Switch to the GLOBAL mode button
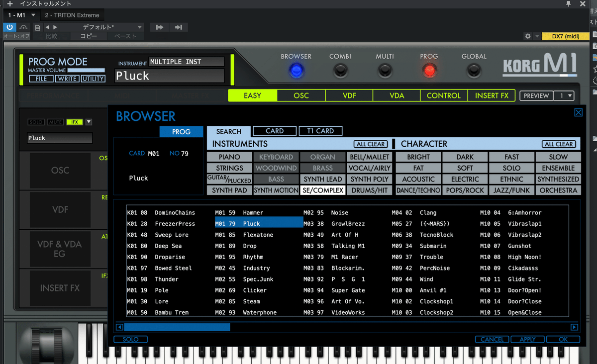Viewport: 597px width, 364px height. (x=474, y=71)
